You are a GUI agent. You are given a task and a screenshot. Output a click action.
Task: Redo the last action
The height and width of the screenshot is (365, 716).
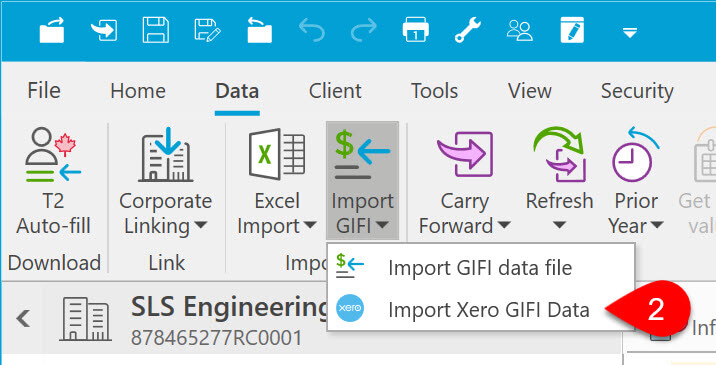click(x=363, y=31)
